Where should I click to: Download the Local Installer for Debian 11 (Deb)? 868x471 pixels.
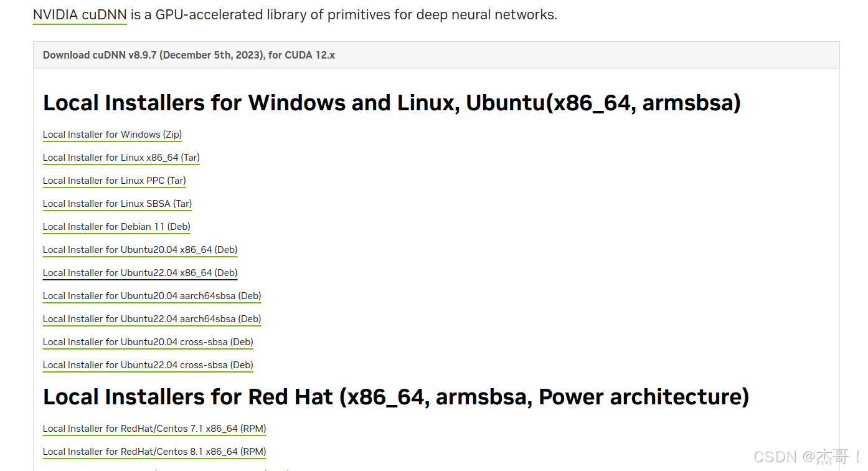[116, 227]
